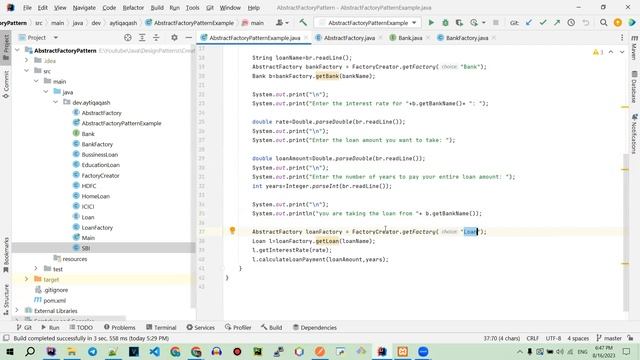Image resolution: width=640 pixels, height=360 pixels.
Task: Expand the test folder
Action: [x=36, y=269]
